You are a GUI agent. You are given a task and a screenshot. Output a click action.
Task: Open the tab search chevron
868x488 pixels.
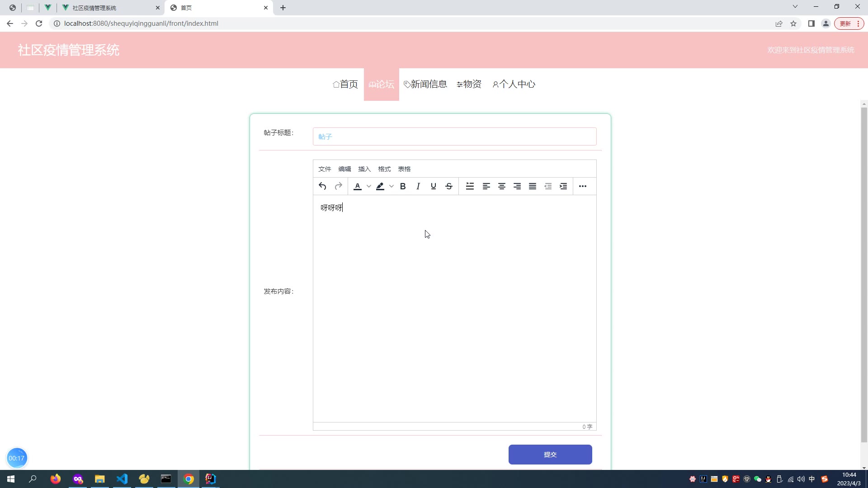[x=795, y=7]
